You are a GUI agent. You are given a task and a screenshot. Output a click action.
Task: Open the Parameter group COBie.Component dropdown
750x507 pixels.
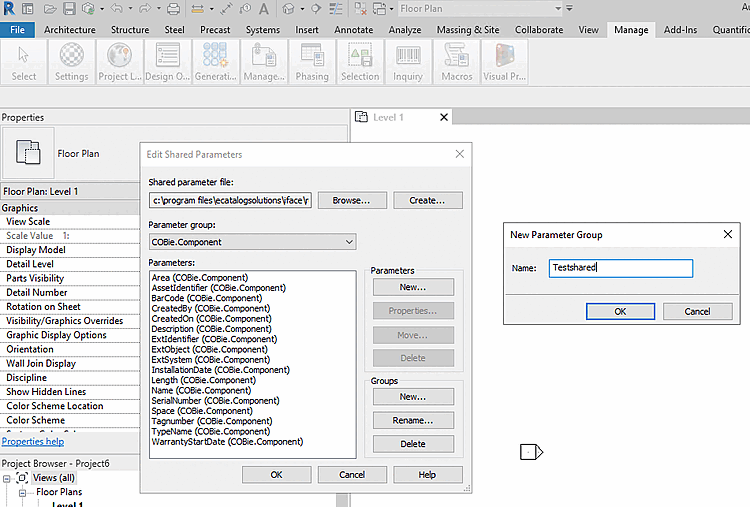[x=252, y=242]
